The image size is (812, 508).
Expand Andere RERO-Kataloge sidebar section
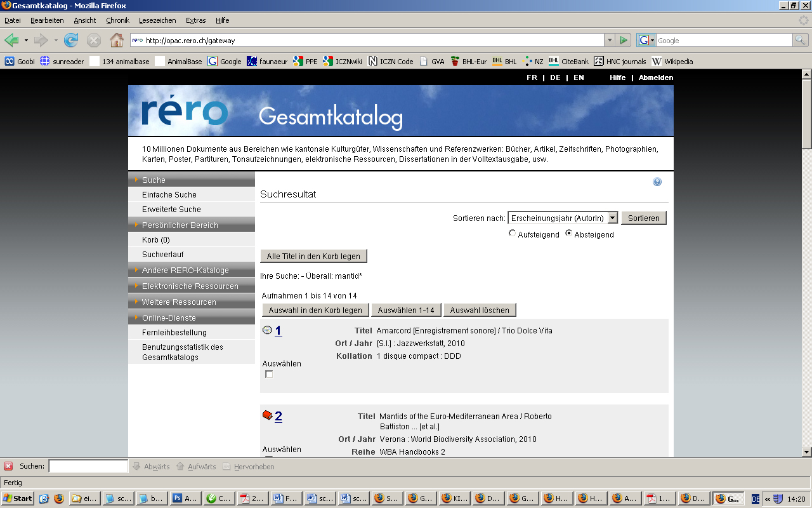click(185, 271)
